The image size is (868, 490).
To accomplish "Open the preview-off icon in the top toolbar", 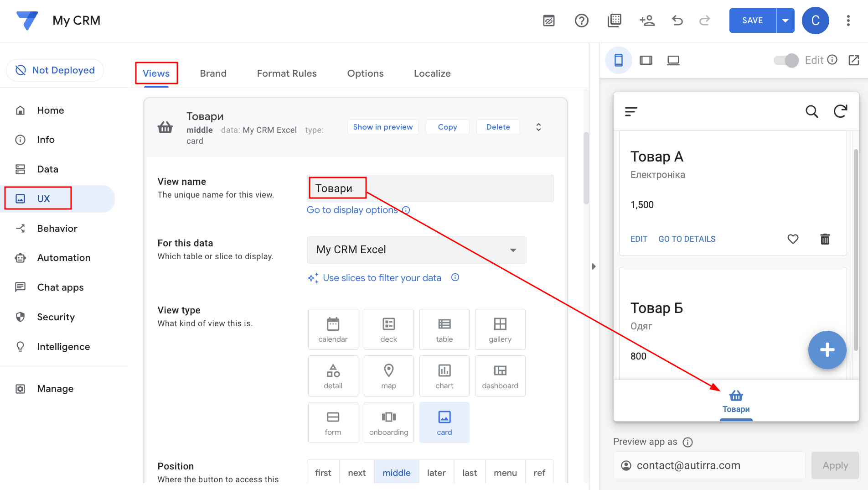I will click(549, 21).
